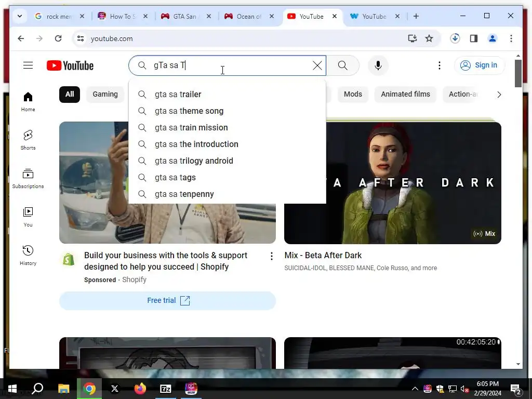Open Firefox from taskbar

coord(140,389)
